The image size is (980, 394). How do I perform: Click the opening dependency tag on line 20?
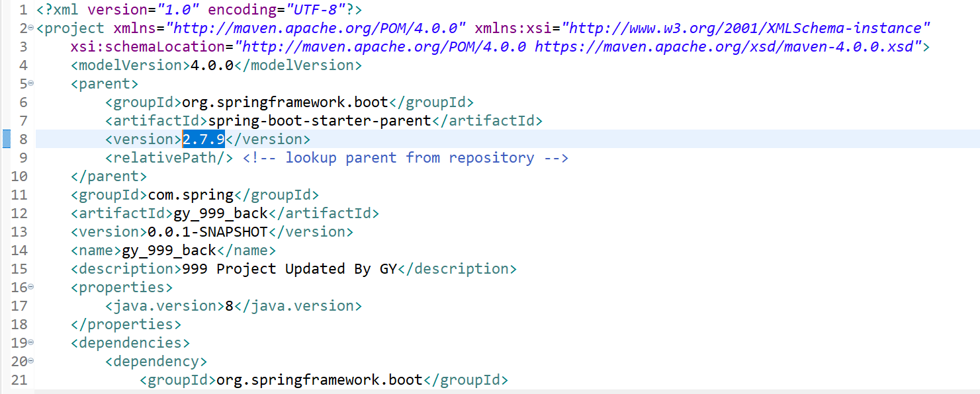pos(156,362)
